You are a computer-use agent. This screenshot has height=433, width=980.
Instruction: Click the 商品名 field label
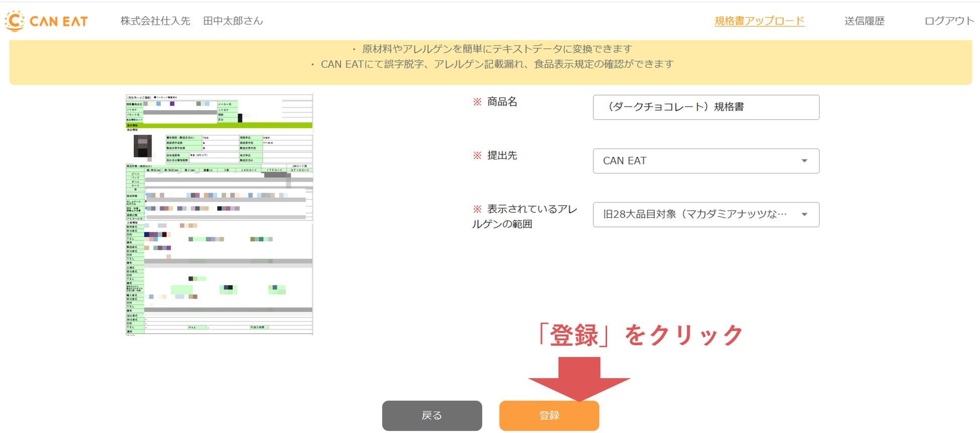coord(502,102)
